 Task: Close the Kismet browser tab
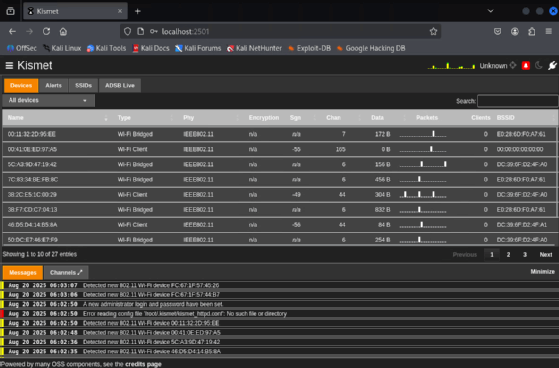120,11
